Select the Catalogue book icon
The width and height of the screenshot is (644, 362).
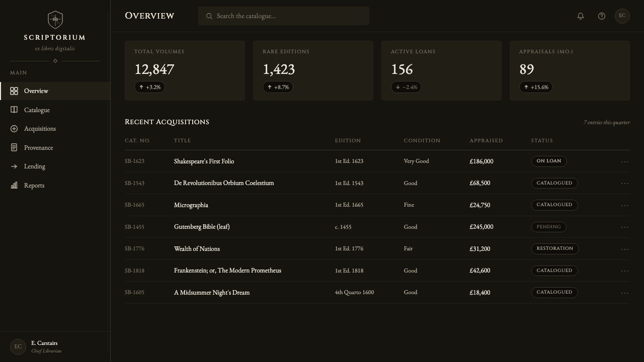[x=14, y=110]
